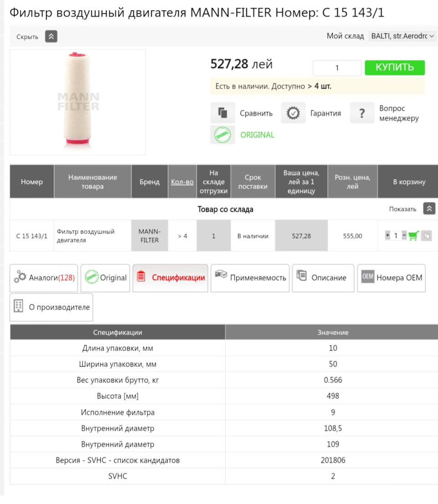Click the question mark manager icon
The height and width of the screenshot is (504, 438).
(x=362, y=113)
